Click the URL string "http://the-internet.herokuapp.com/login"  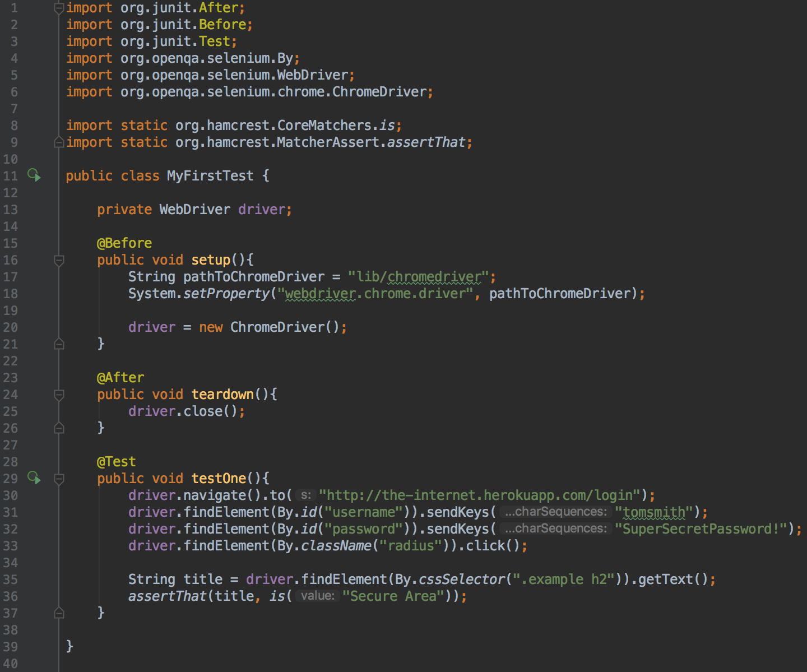point(480,495)
